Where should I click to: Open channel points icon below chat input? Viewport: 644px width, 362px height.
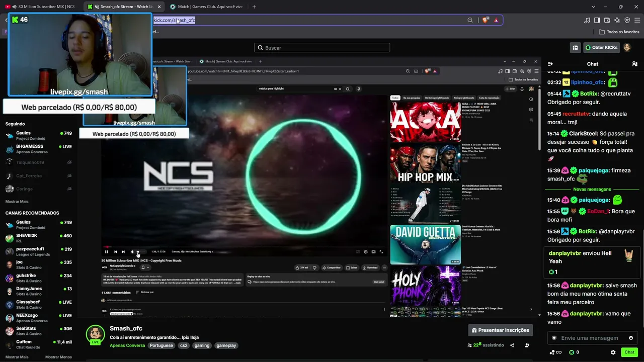point(555,352)
